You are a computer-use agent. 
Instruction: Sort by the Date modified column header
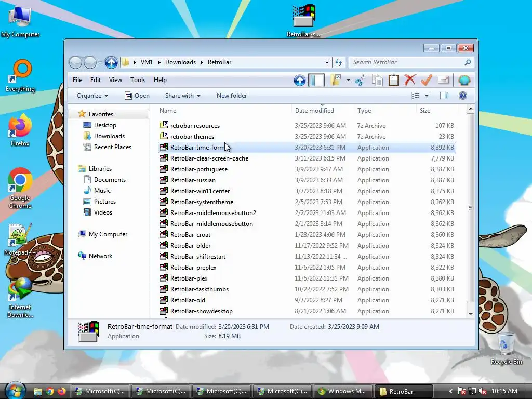pos(314,111)
